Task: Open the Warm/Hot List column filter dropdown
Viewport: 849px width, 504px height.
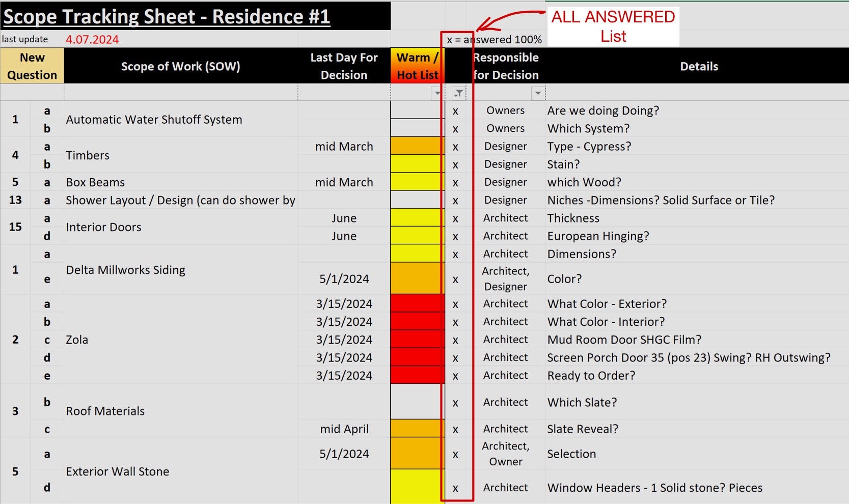Action: (437, 93)
